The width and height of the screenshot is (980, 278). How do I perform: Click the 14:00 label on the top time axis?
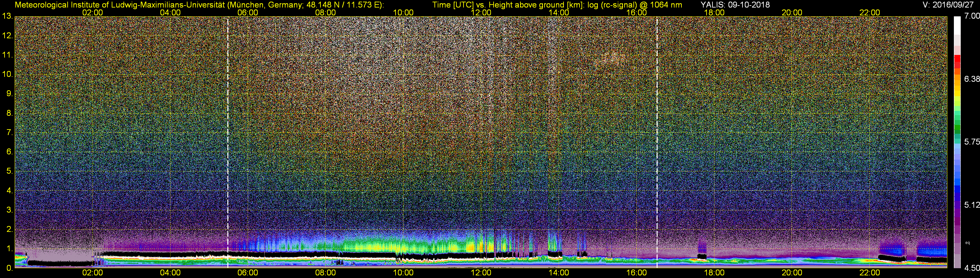tap(559, 12)
